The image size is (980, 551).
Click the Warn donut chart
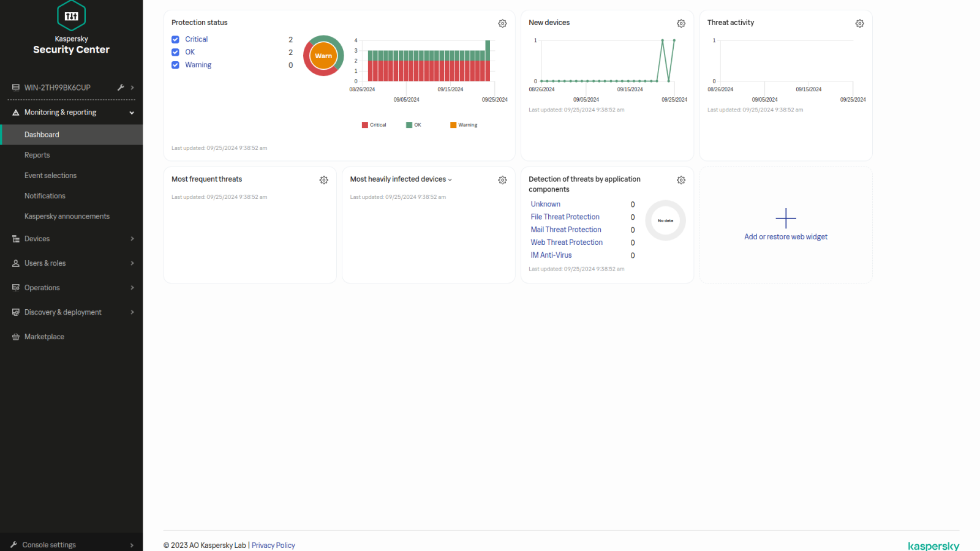(x=323, y=56)
